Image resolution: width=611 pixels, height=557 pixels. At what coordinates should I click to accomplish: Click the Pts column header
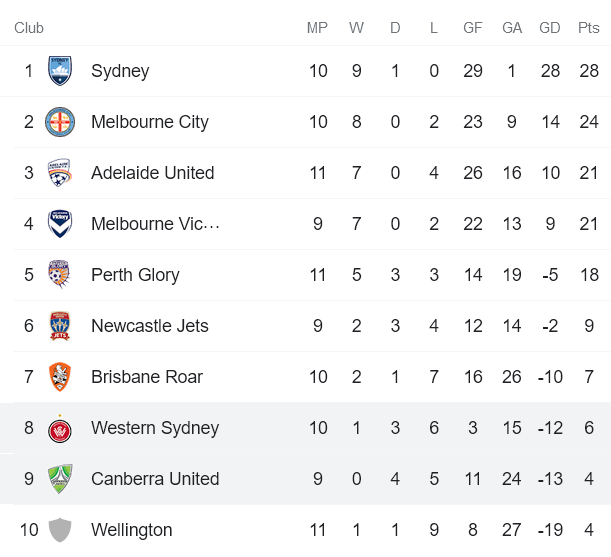(588, 28)
